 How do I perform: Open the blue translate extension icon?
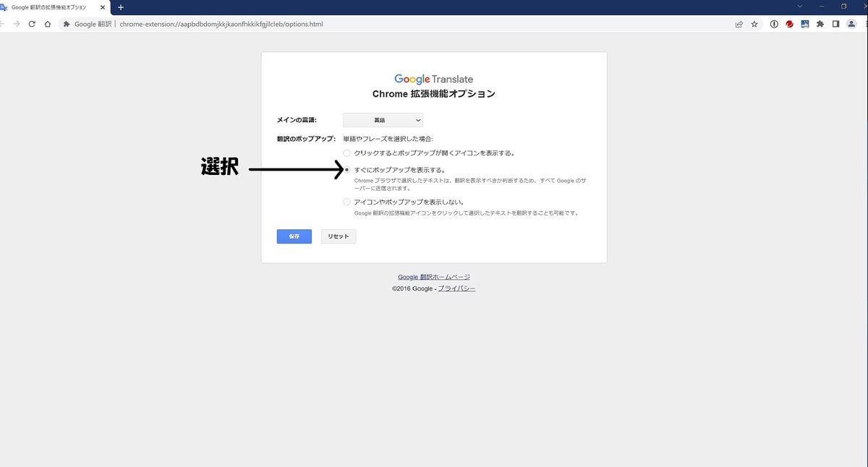tap(804, 24)
